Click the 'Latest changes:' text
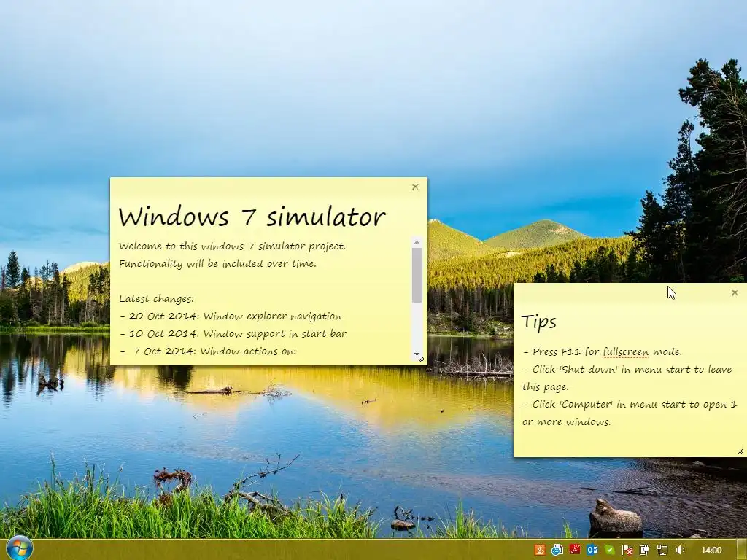This screenshot has height=560, width=747. click(156, 299)
